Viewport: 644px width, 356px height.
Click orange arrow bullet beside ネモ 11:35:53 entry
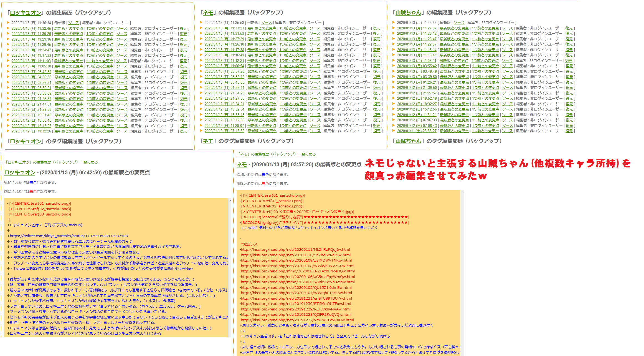click(x=201, y=22)
